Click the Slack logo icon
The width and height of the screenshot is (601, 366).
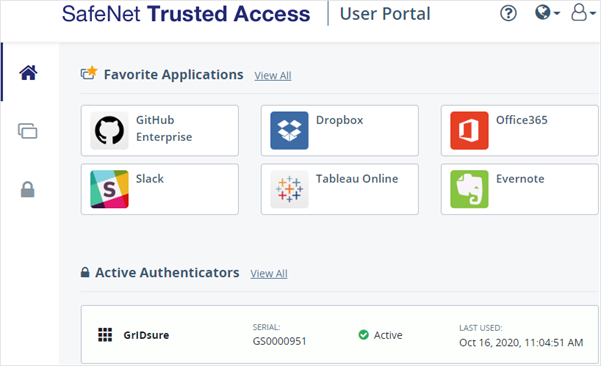[x=109, y=189]
